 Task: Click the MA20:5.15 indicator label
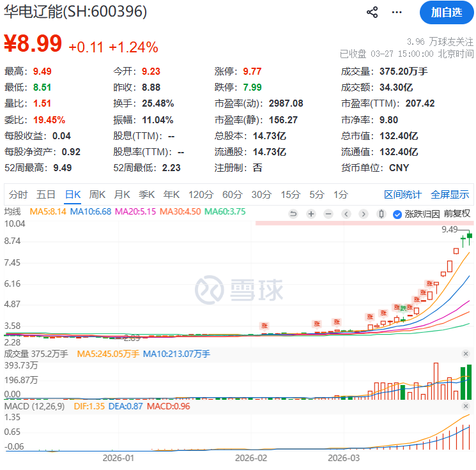coord(135,211)
